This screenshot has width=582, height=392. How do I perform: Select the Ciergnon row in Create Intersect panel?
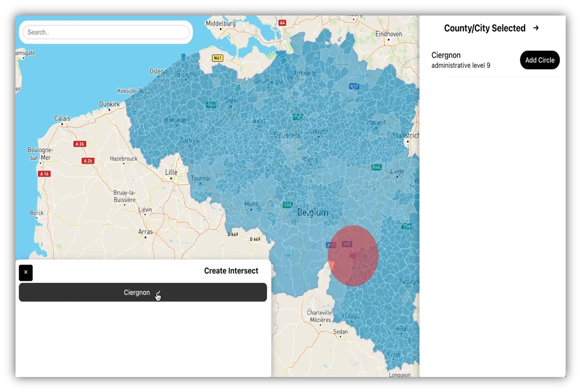(x=137, y=292)
